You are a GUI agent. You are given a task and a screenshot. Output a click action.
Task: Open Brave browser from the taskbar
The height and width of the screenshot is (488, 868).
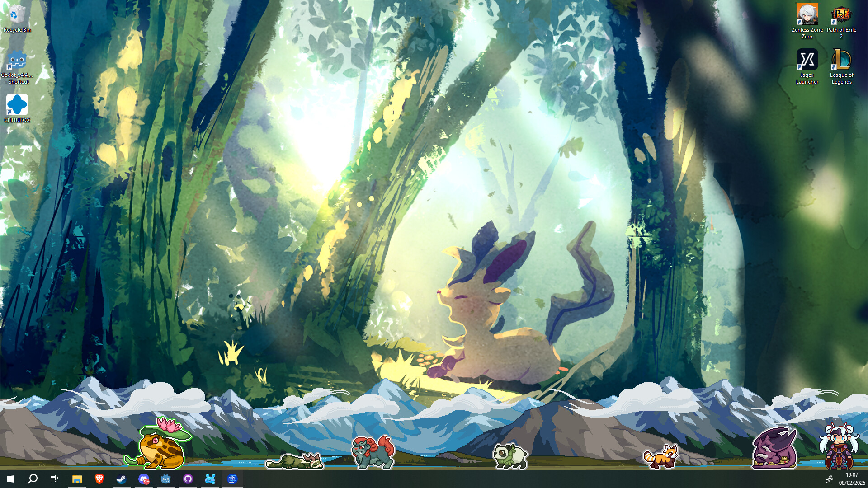pyautogui.click(x=99, y=479)
